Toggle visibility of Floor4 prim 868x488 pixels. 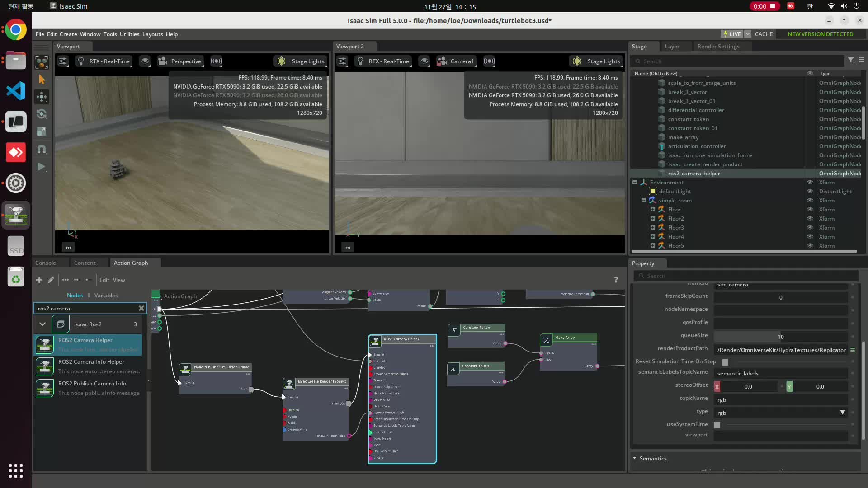pyautogui.click(x=810, y=236)
